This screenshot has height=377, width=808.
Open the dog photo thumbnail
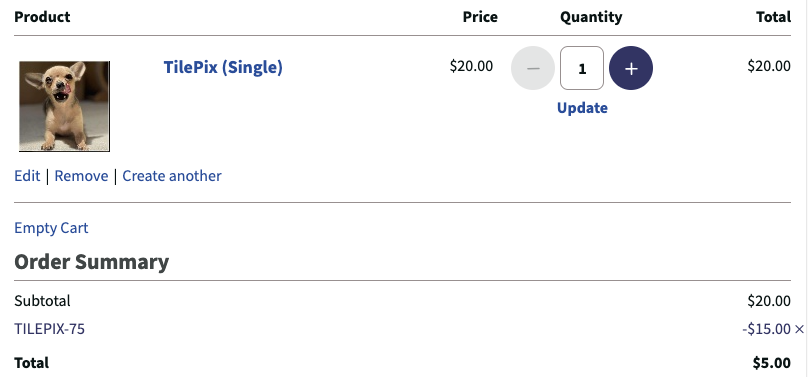[x=64, y=106]
